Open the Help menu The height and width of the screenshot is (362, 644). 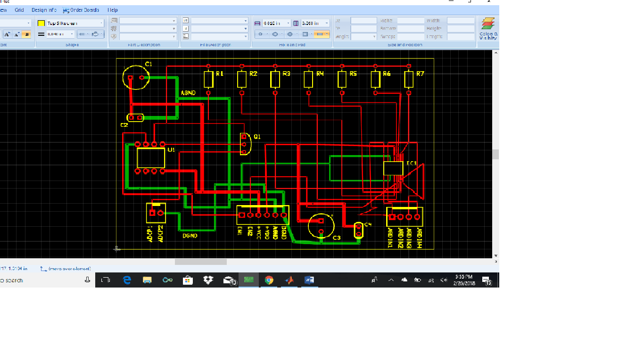[x=112, y=9]
